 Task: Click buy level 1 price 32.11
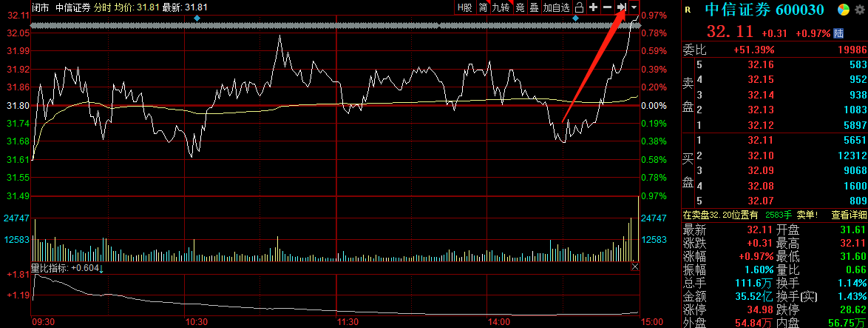click(x=762, y=141)
